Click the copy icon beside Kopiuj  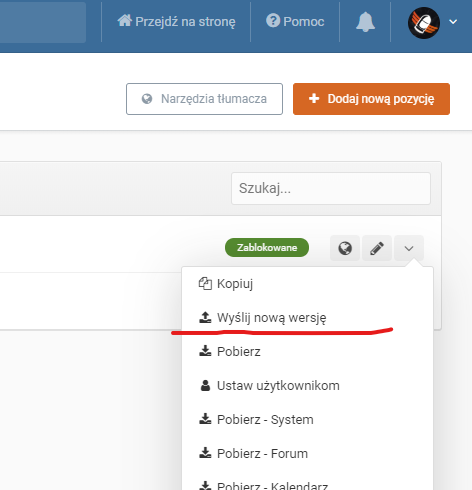205,284
